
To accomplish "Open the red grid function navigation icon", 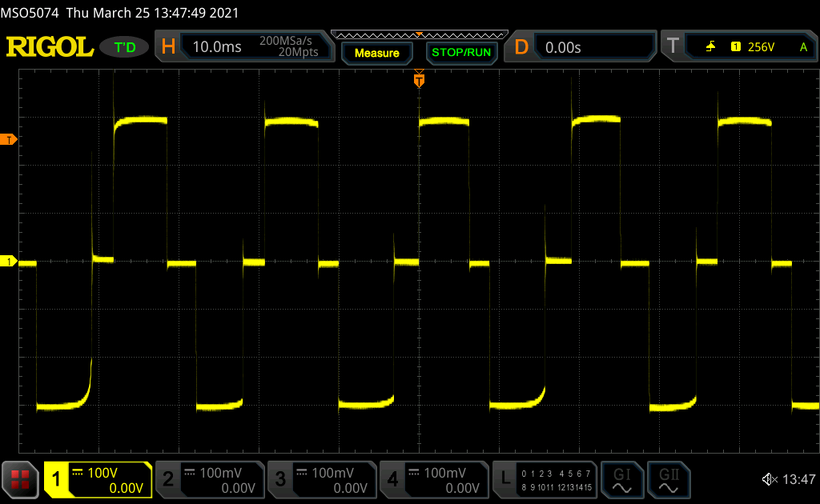I will point(20,480).
